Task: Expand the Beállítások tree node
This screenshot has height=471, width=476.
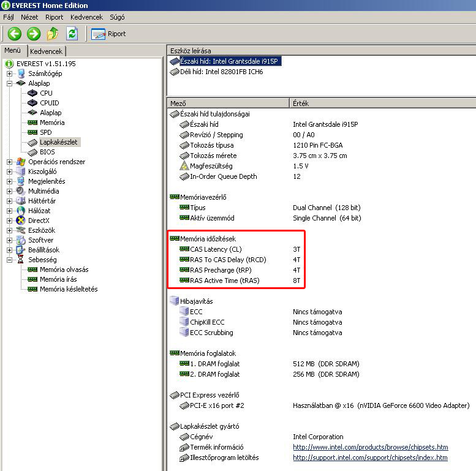Action: pos(9,250)
